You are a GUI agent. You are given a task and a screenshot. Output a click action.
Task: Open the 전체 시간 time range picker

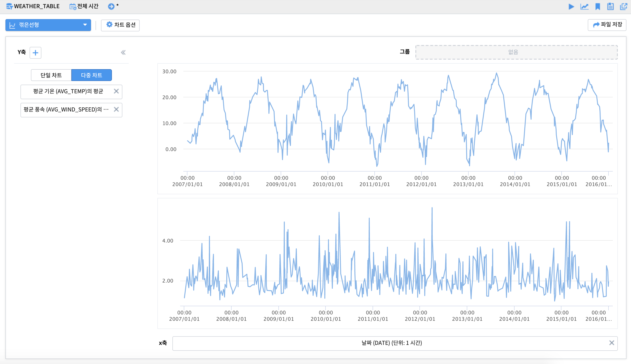(x=84, y=6)
